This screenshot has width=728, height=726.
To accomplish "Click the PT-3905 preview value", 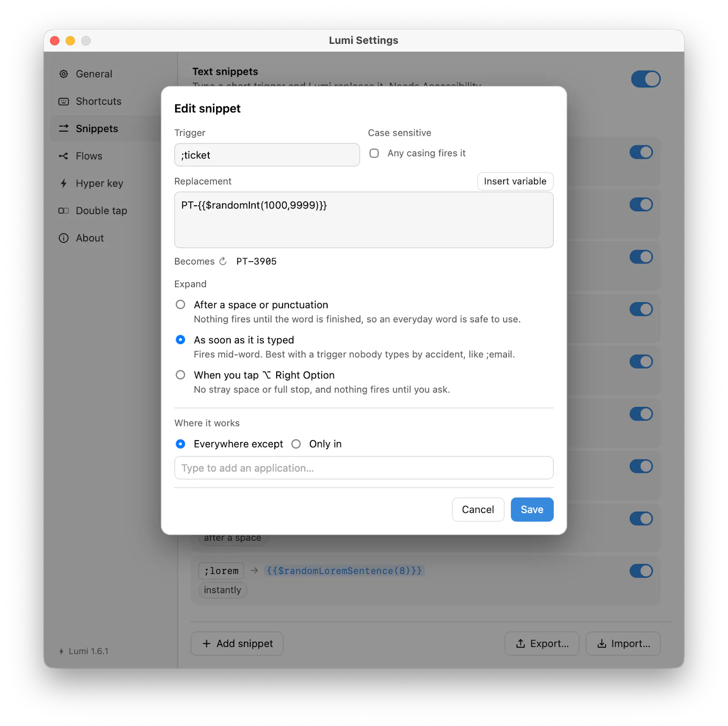I will [x=256, y=261].
